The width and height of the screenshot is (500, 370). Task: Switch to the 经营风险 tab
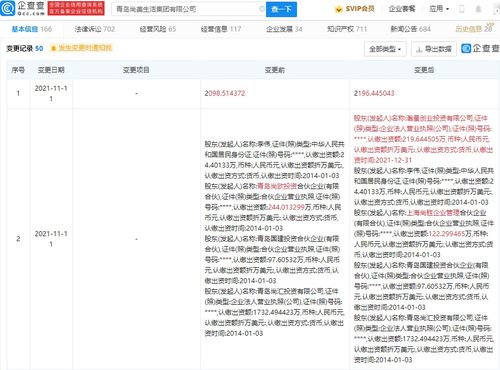pos(158,29)
